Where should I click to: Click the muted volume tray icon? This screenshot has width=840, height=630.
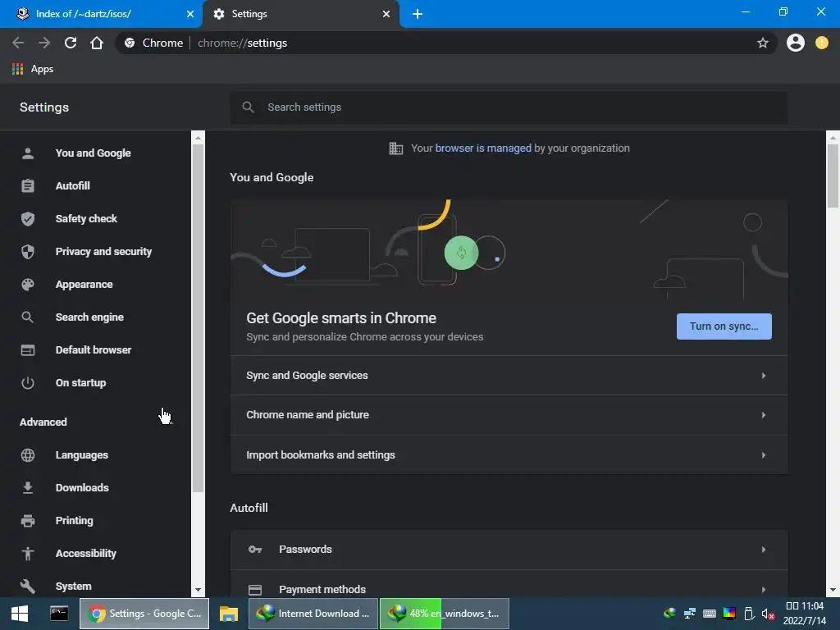pos(768,614)
